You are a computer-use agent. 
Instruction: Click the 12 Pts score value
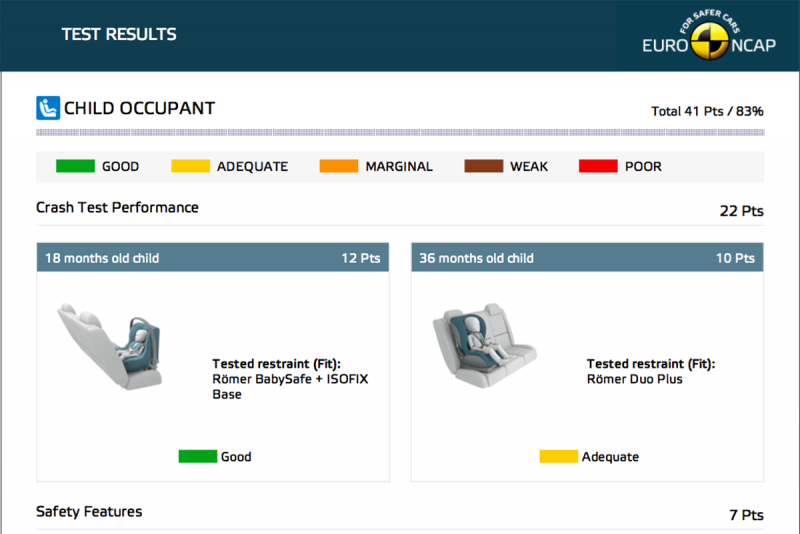[361, 258]
